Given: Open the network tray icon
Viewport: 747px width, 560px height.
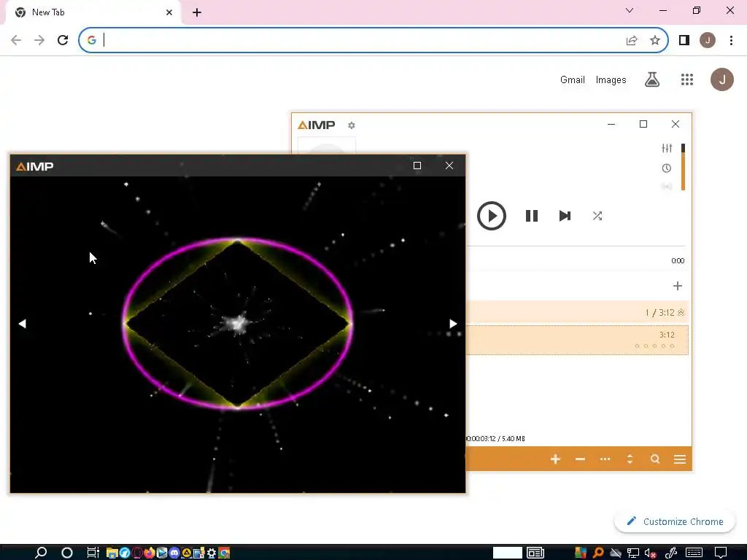Looking at the screenshot, I should coord(633,553).
